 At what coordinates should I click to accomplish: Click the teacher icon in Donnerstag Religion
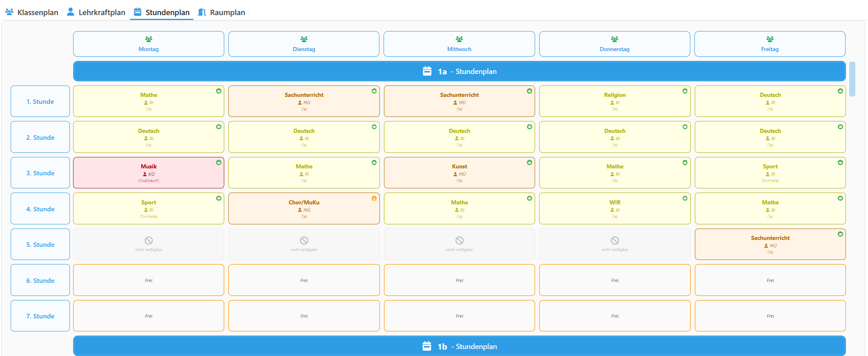(x=612, y=103)
